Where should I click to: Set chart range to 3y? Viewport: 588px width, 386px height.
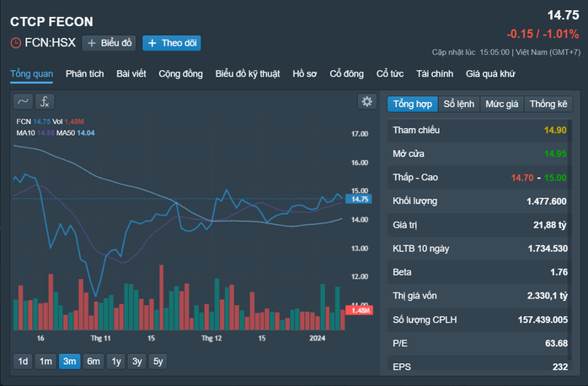coord(136,362)
